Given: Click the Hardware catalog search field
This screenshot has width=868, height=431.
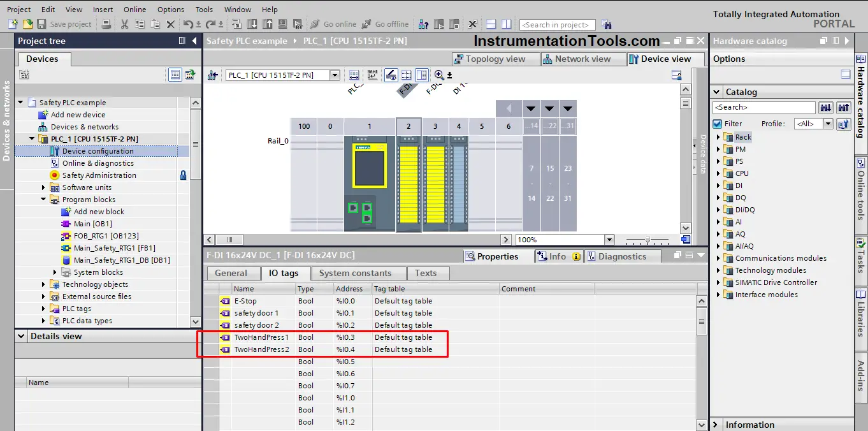Looking at the screenshot, I should 764,108.
